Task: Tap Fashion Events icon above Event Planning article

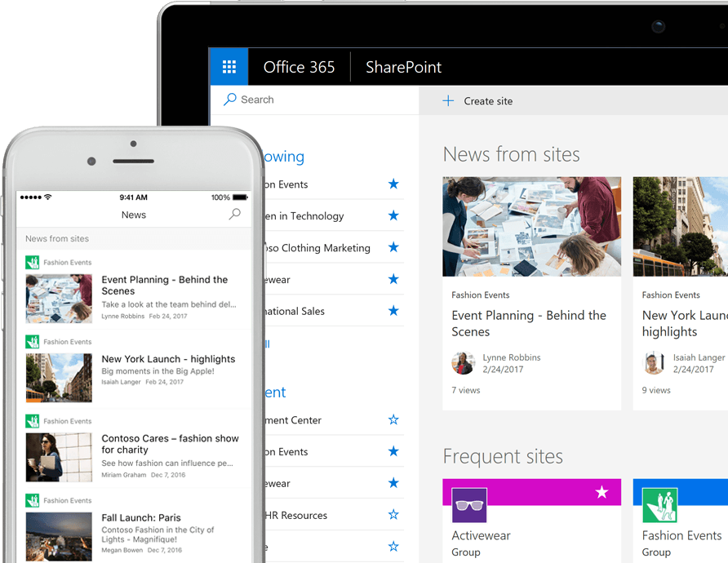Action: [32, 262]
